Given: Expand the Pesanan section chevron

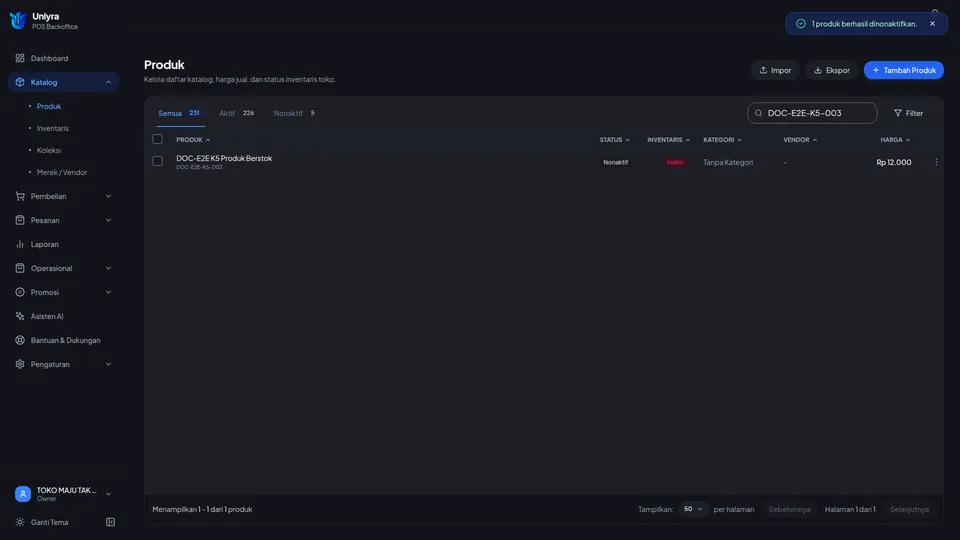Looking at the screenshot, I should 108,220.
